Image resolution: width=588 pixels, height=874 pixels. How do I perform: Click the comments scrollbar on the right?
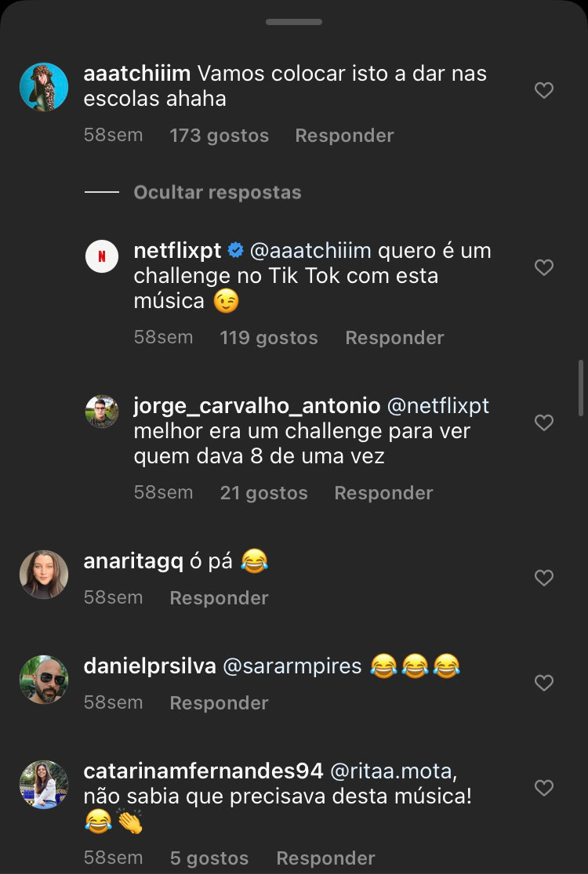click(x=581, y=388)
